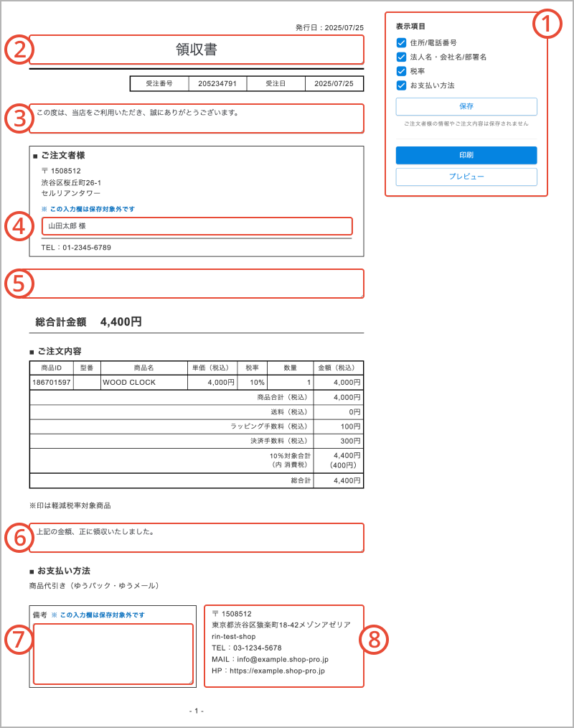Edit the thank-you message starting この度は
Image resolution: width=574 pixels, height=728 pixels.
click(x=196, y=118)
